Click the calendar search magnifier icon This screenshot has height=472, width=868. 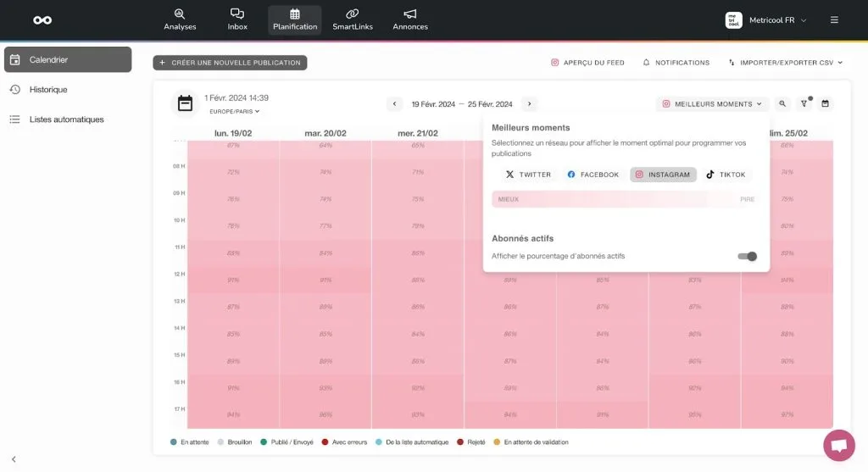[x=782, y=103]
